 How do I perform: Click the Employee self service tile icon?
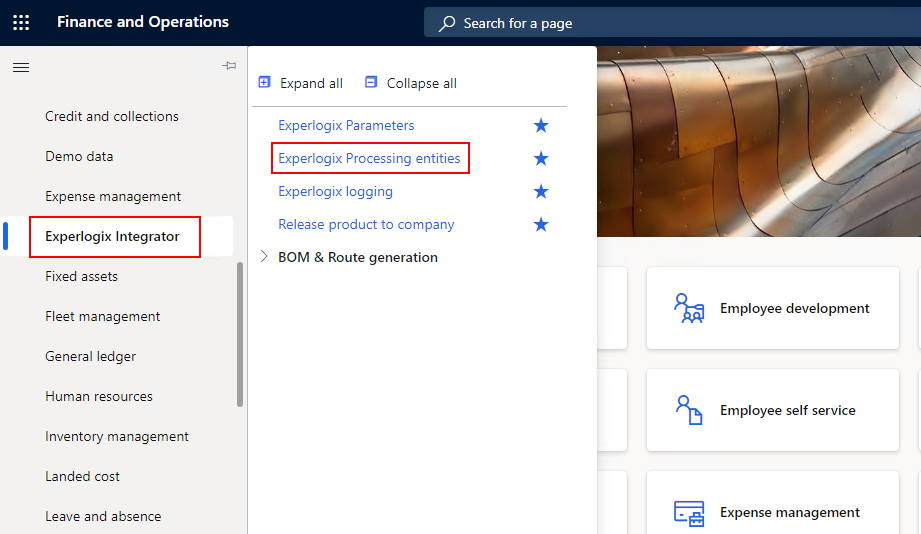[x=688, y=410]
